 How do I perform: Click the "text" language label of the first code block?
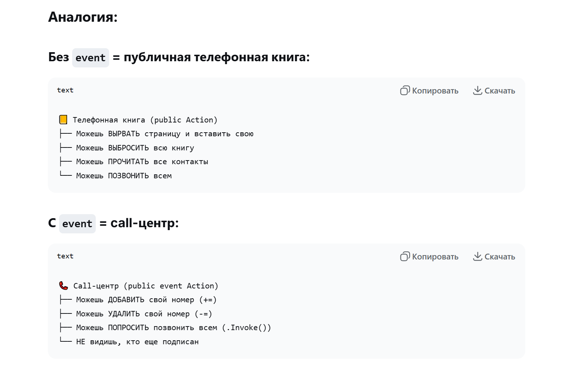[x=65, y=90]
